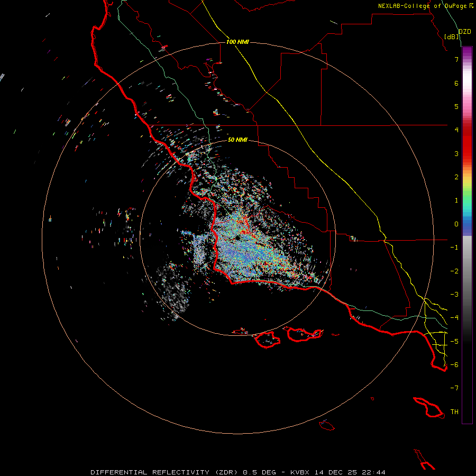Click the 0.5 DEG elevation text in the caption
The image size is (476, 476).
click(x=259, y=472)
